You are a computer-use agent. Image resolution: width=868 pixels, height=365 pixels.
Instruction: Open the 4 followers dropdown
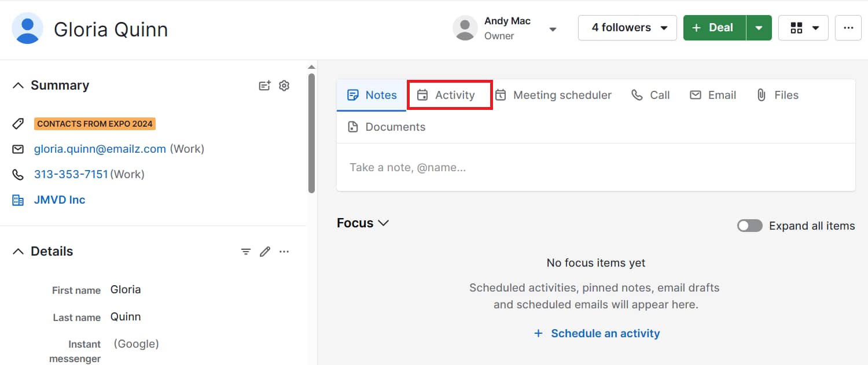click(627, 28)
